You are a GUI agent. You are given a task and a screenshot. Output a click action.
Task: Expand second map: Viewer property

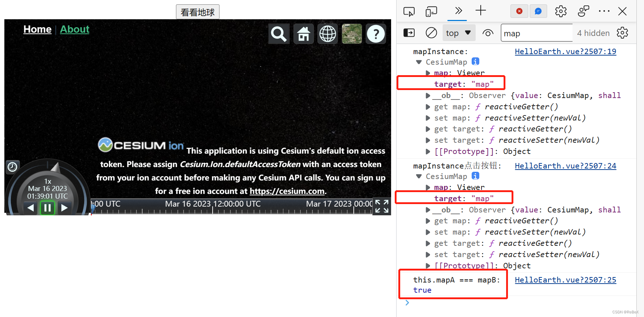coord(428,187)
